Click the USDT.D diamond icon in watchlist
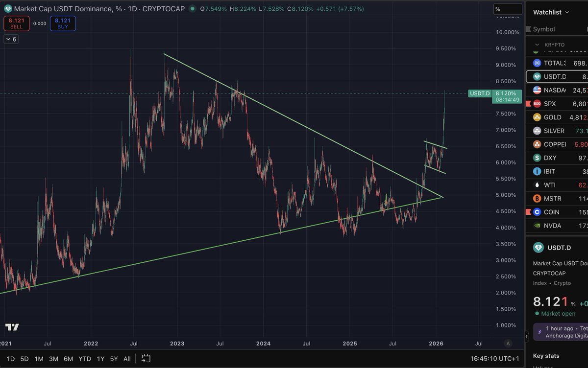The width and height of the screenshot is (588, 368). [x=537, y=77]
